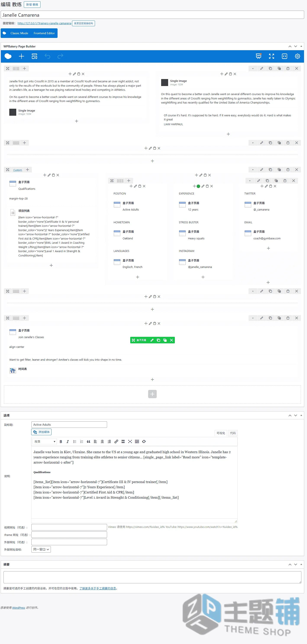This screenshot has width=307, height=644.
Task: Collapse the last row with Join Janelle's Classes
Action: pyautogui.click(x=253, y=318)
